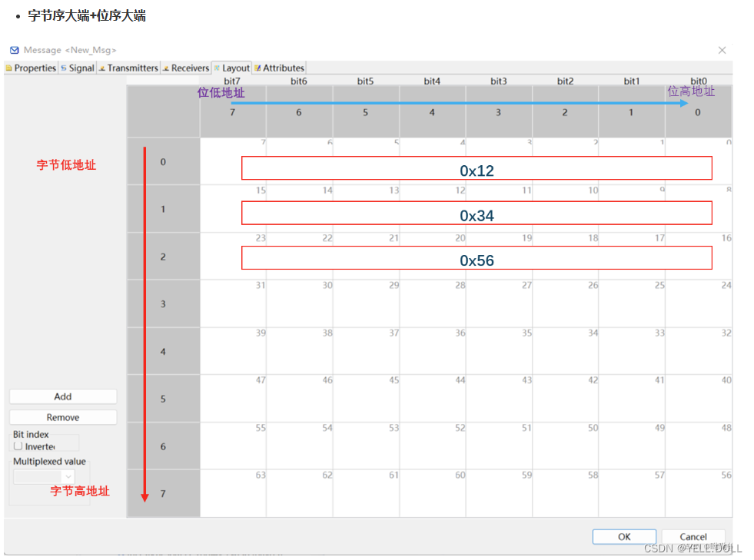
Task: Select layout cell bit 48
Action: pos(699,446)
